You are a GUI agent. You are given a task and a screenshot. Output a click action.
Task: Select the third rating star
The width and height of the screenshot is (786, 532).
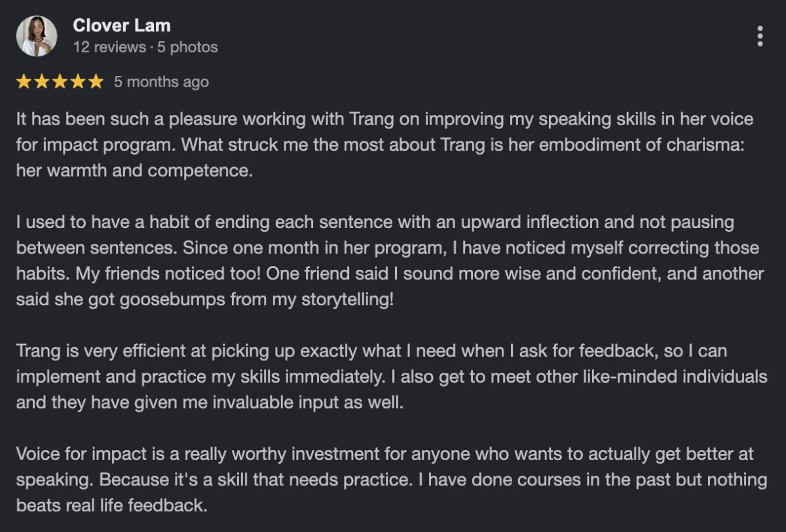point(60,82)
